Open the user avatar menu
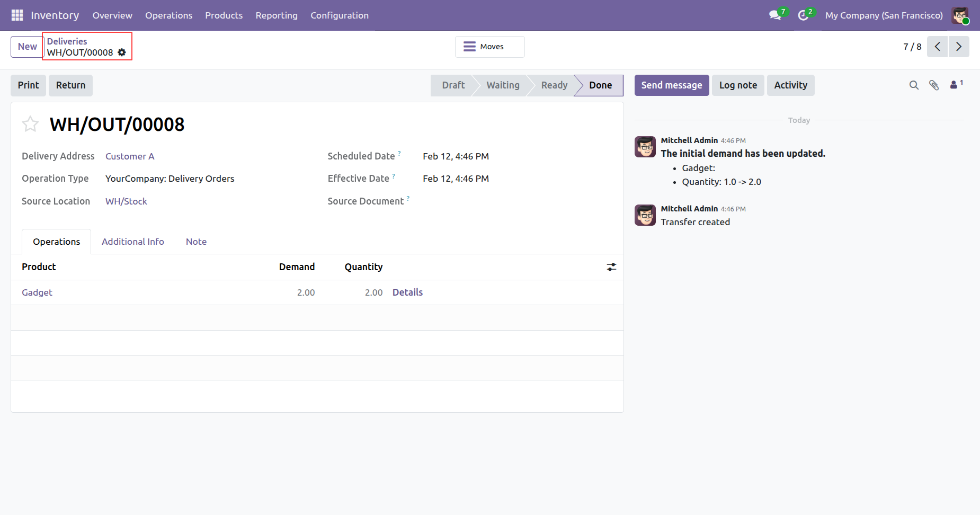Viewport: 980px width, 515px height. click(960, 15)
